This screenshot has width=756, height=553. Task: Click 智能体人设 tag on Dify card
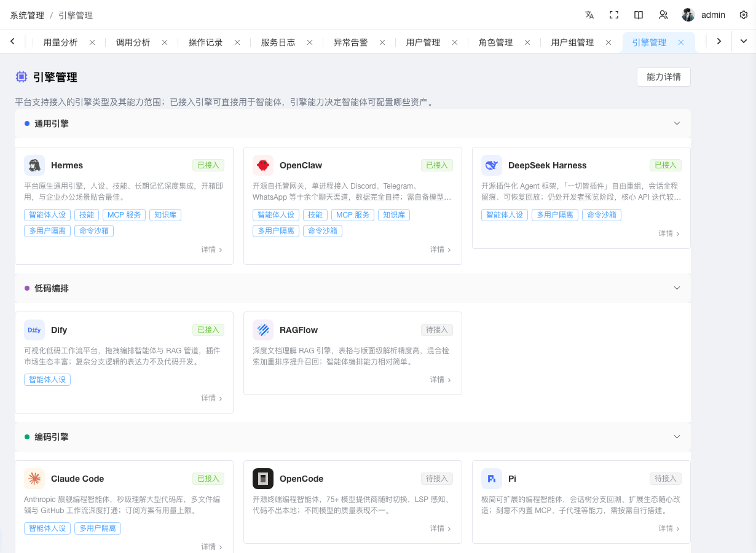point(47,380)
